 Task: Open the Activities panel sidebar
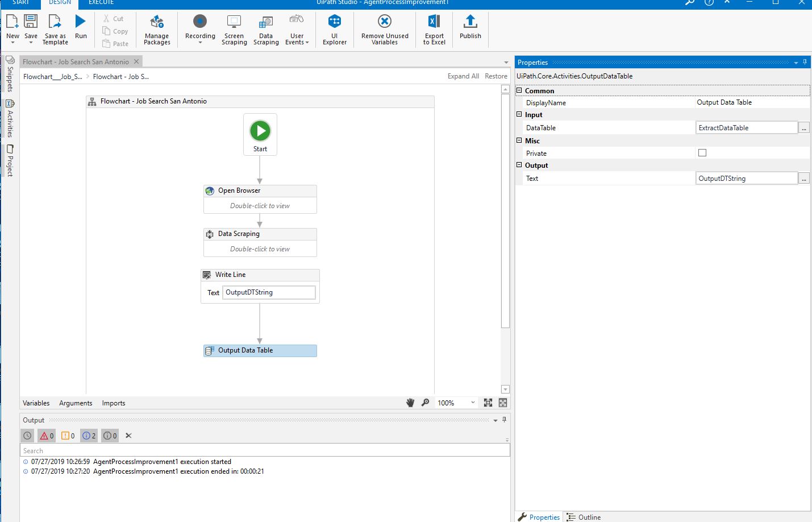tap(10, 115)
